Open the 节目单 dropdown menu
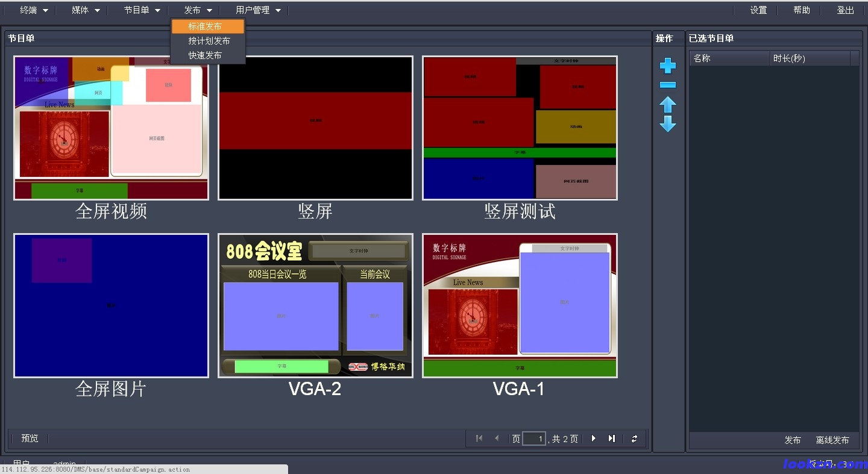 click(142, 10)
